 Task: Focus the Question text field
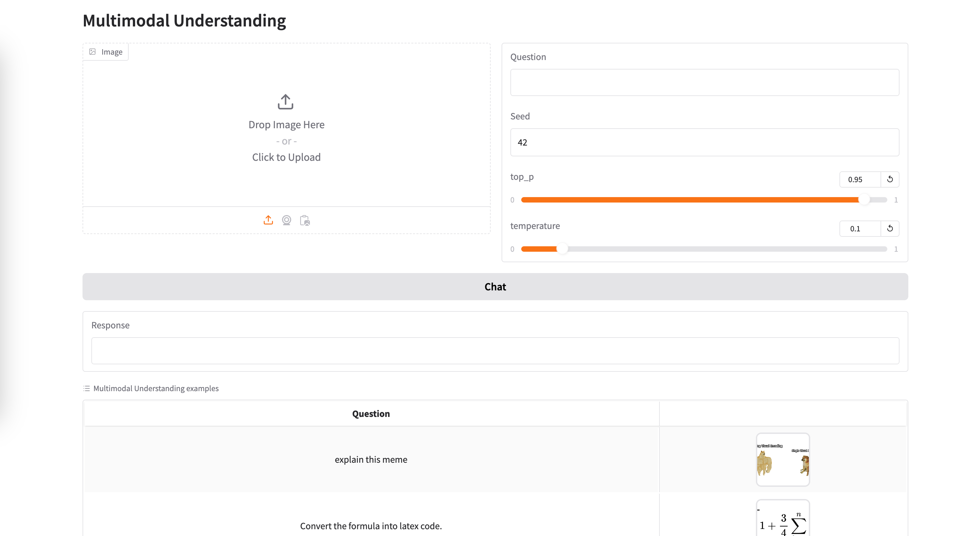705,82
